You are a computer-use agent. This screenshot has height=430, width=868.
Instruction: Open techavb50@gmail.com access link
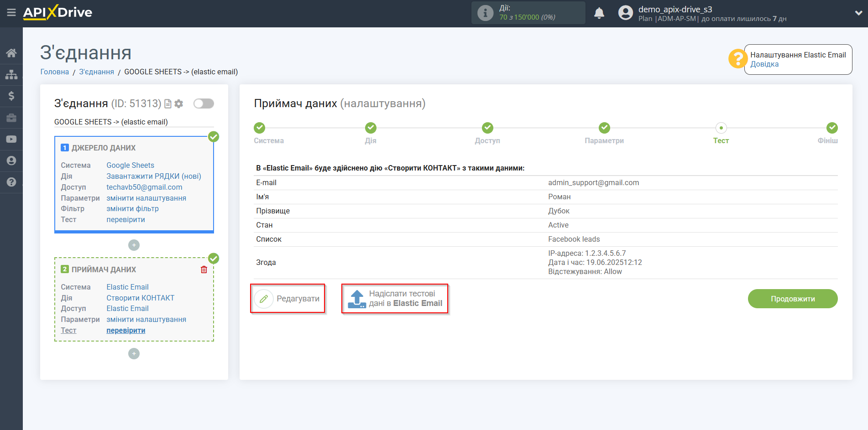[144, 187]
